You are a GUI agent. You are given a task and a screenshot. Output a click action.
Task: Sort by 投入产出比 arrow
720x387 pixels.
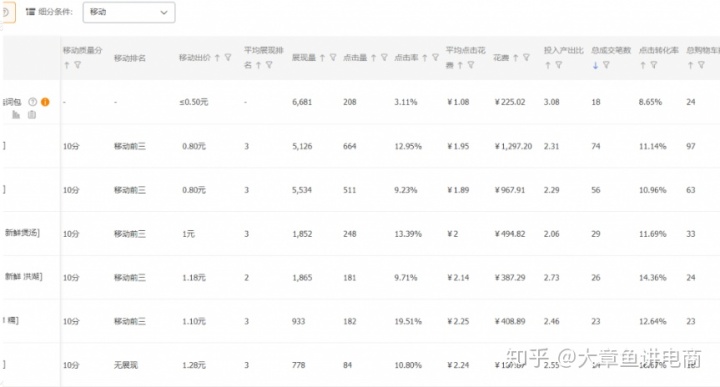(x=548, y=65)
